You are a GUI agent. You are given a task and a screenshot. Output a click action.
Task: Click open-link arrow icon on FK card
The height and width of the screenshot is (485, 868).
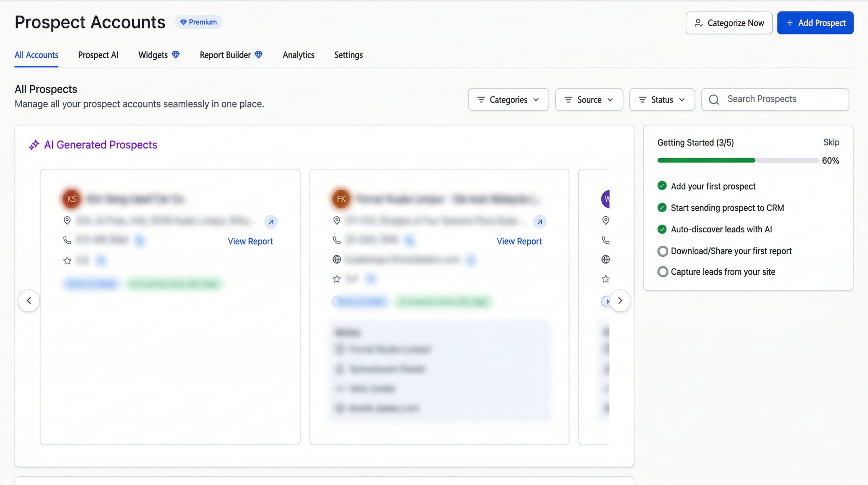pyautogui.click(x=539, y=222)
